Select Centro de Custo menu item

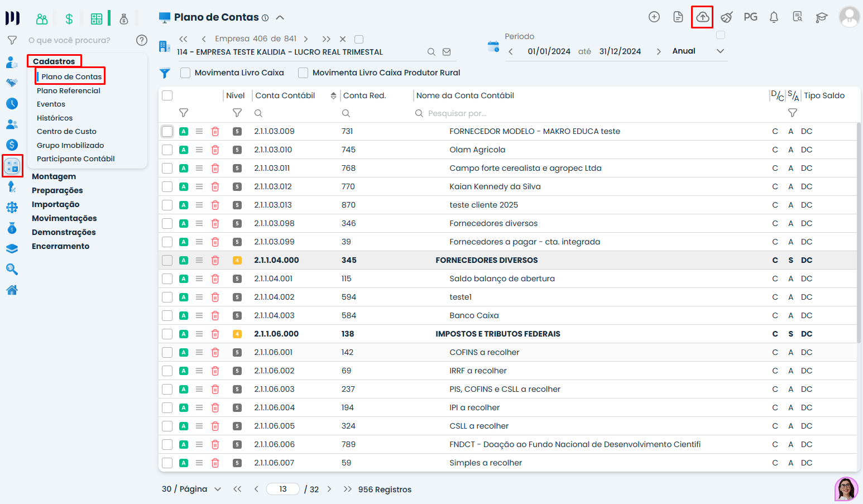pyautogui.click(x=66, y=132)
